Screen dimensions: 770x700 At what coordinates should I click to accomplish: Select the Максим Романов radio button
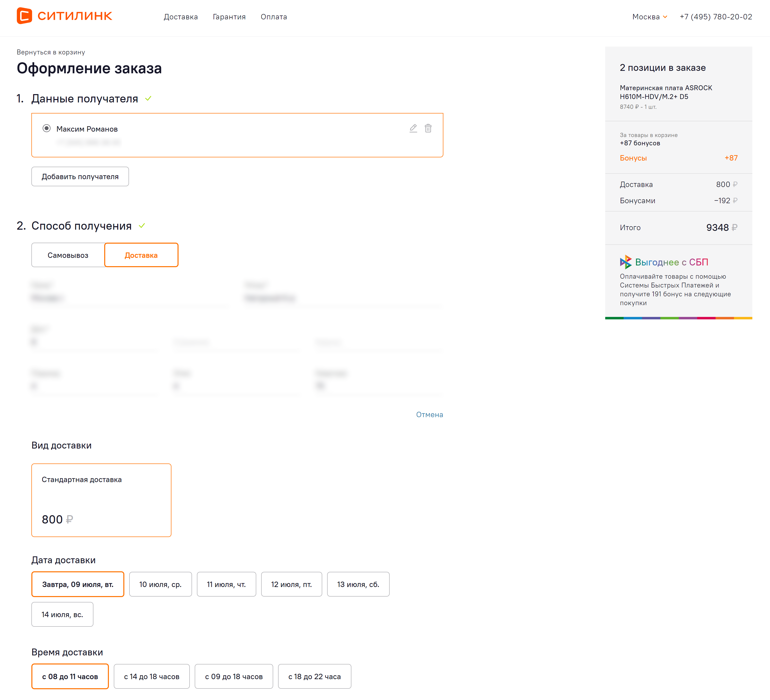47,129
